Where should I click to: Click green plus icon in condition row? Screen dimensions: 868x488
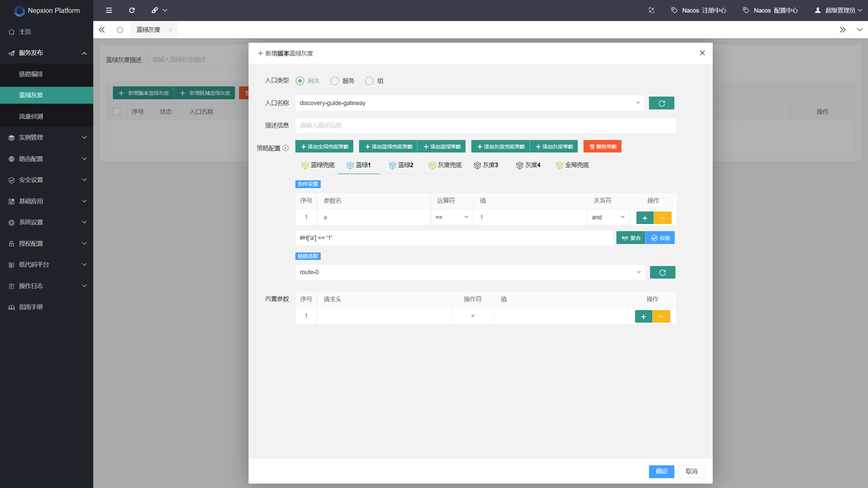645,218
